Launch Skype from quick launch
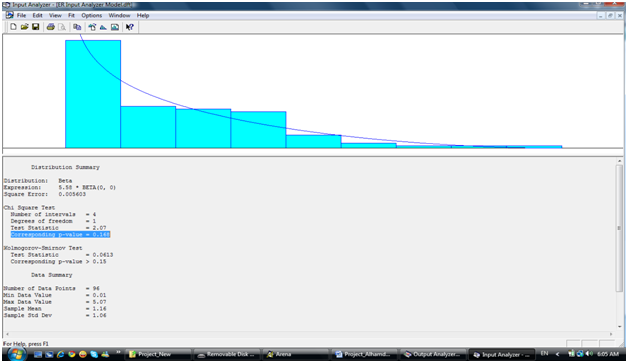The image size is (628, 363). point(94,354)
